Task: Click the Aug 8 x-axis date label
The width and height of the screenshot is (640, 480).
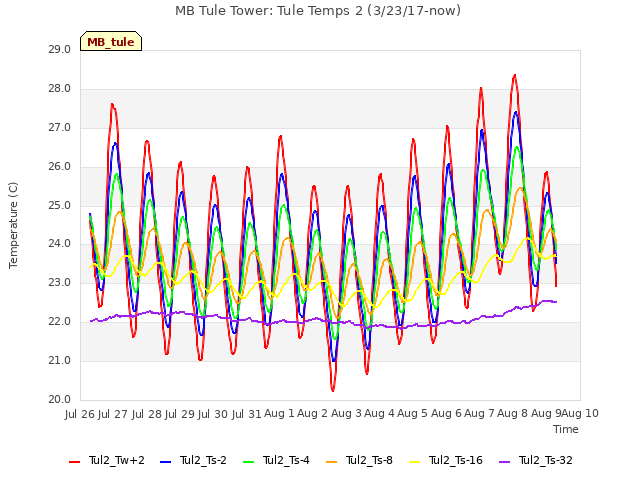Action: pyautogui.click(x=513, y=414)
